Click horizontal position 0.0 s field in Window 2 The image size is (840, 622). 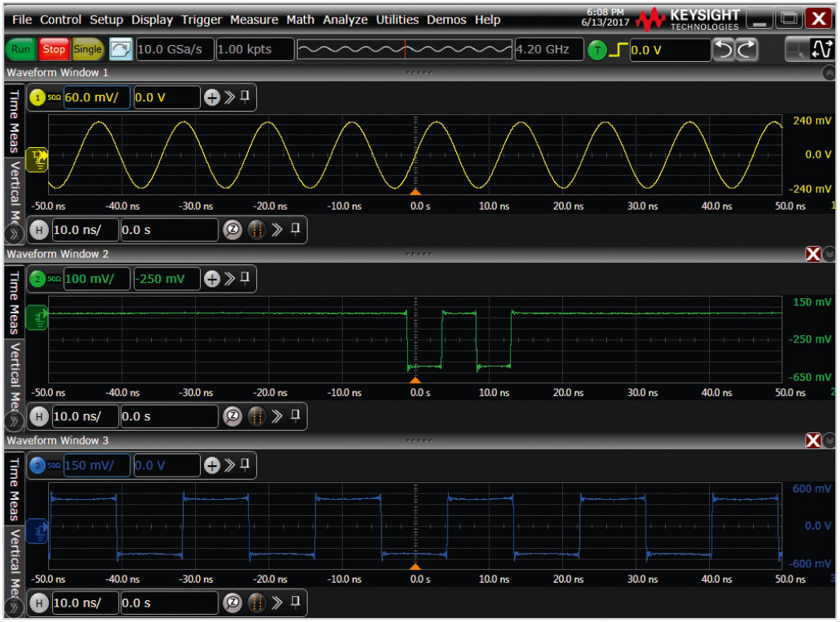(x=169, y=416)
